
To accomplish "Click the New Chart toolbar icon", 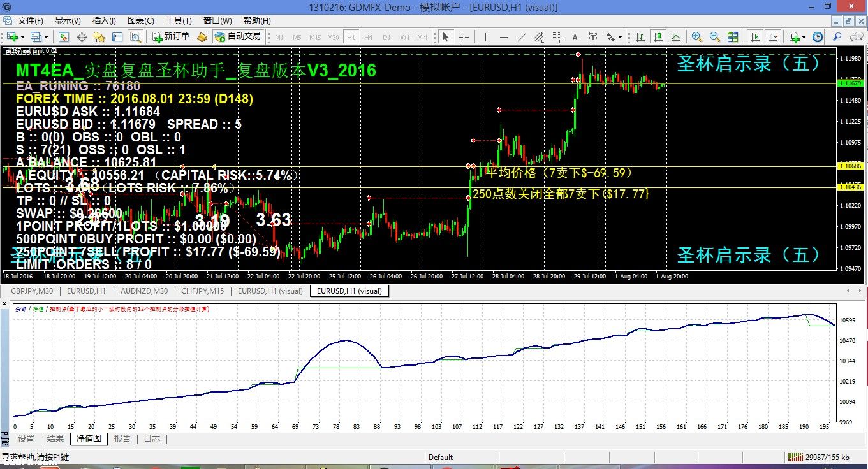I will (x=12, y=37).
